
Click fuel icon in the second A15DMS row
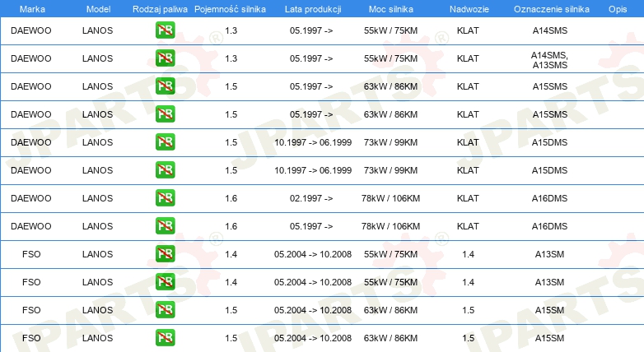coord(165,170)
